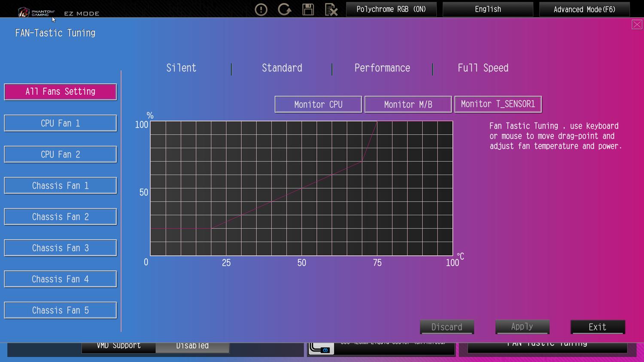Switch to Advanced Mode (F6)

tap(584, 9)
